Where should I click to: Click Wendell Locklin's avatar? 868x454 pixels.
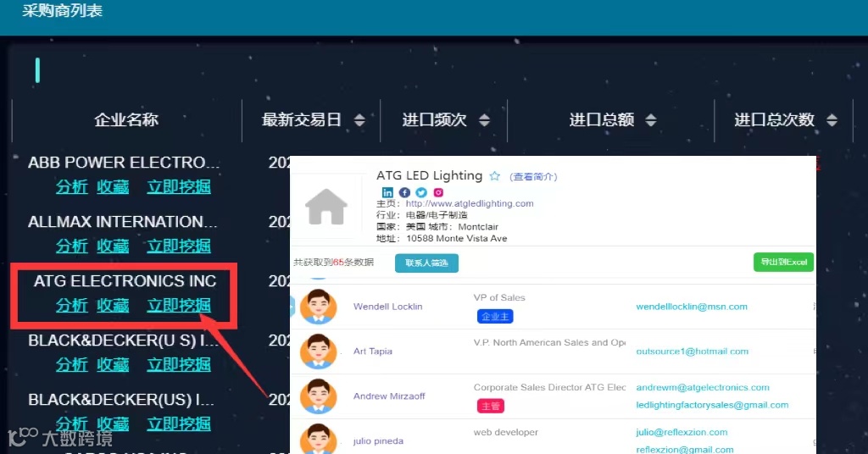[319, 307]
